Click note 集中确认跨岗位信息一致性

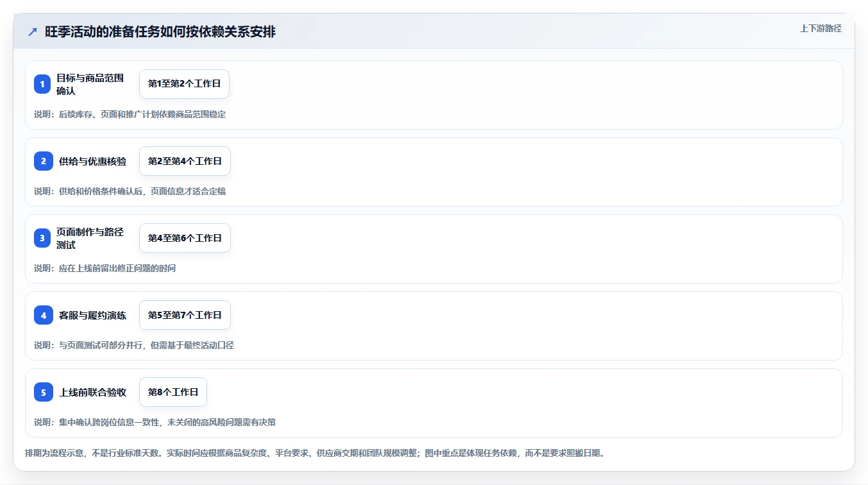pos(109,422)
